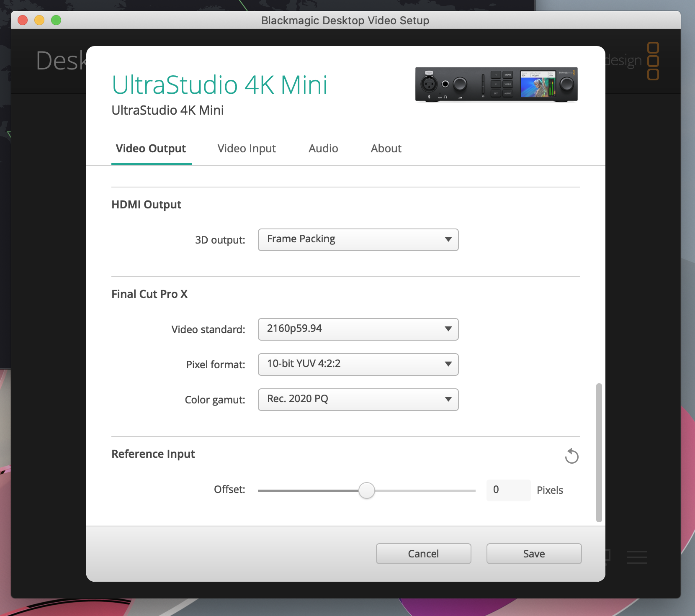
Task: Focus the Offset pixels input field
Action: [x=508, y=490]
